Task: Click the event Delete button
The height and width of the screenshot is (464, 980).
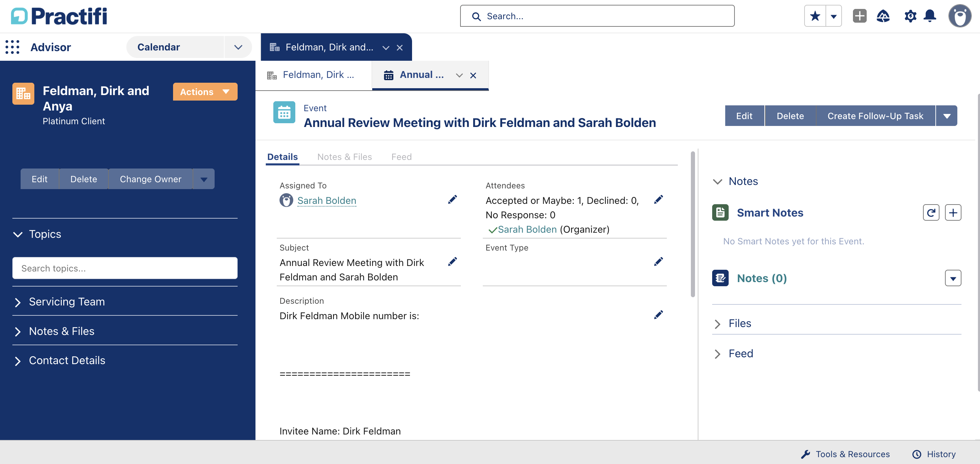Action: click(x=790, y=116)
